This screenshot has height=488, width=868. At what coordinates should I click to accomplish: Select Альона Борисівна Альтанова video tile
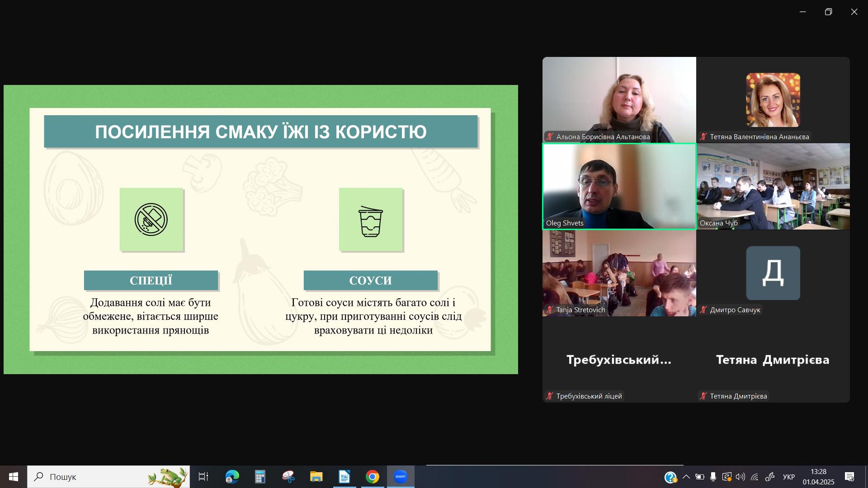pyautogui.click(x=619, y=100)
